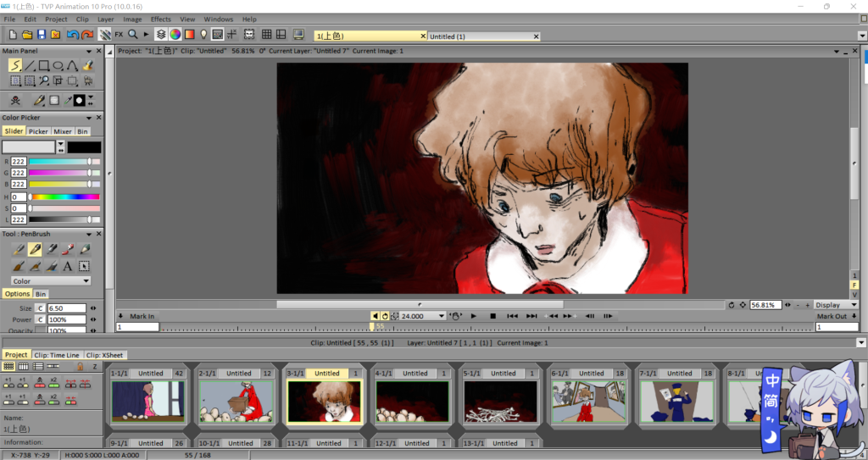Viewport: 868px width, 460px height.
Task: Open Color Picker panel options arrow
Action: point(89,118)
